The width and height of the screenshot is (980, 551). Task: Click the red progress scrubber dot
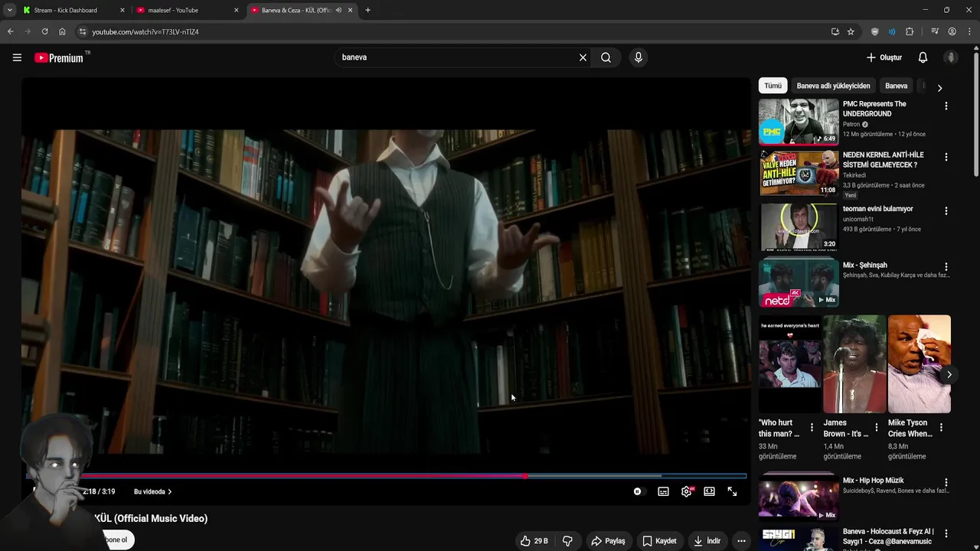point(525,476)
